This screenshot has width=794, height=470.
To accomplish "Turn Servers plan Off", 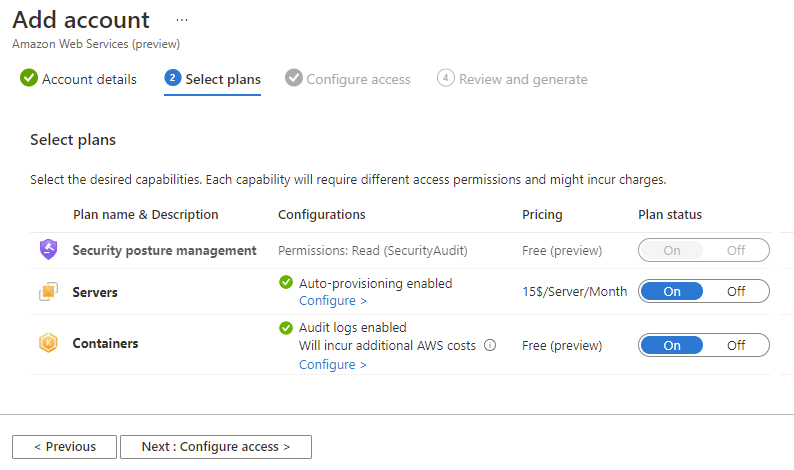I will pyautogui.click(x=736, y=291).
